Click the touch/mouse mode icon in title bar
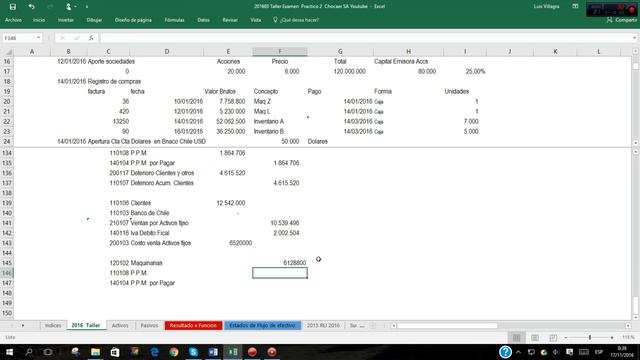The width and height of the screenshot is (640, 360). coord(69,7)
